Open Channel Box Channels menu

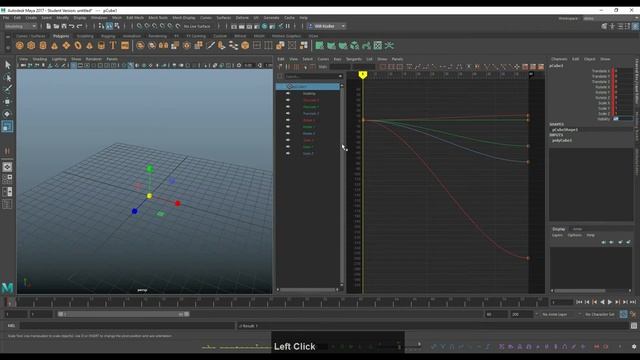coord(559,59)
